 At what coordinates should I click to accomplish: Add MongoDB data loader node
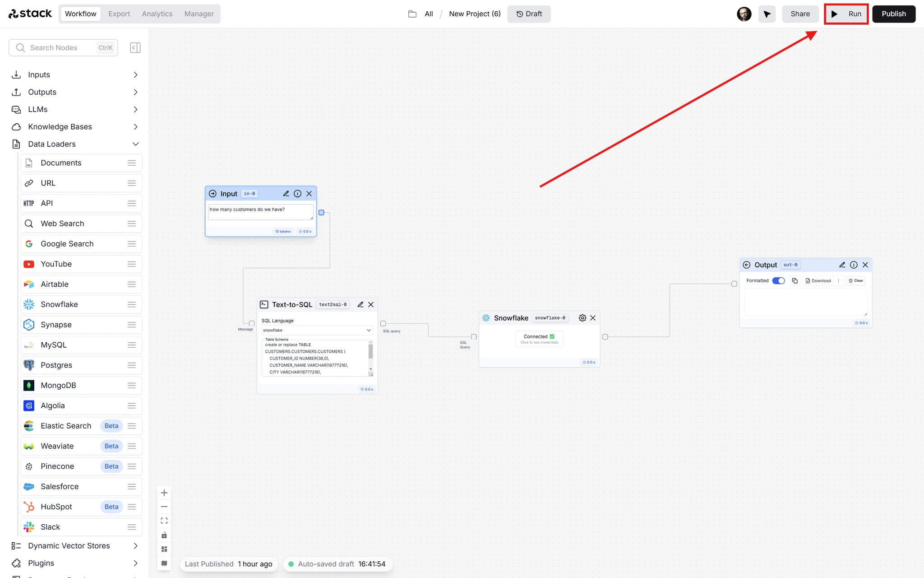click(x=81, y=386)
